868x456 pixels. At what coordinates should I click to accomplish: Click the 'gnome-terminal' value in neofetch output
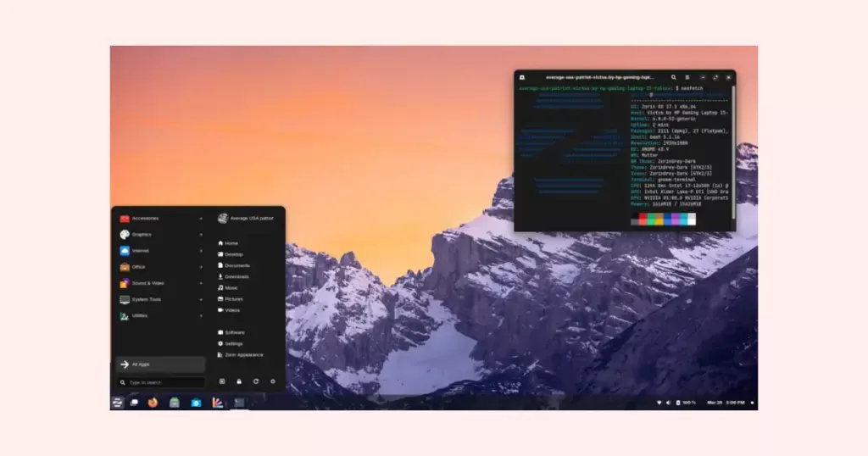tap(676, 180)
